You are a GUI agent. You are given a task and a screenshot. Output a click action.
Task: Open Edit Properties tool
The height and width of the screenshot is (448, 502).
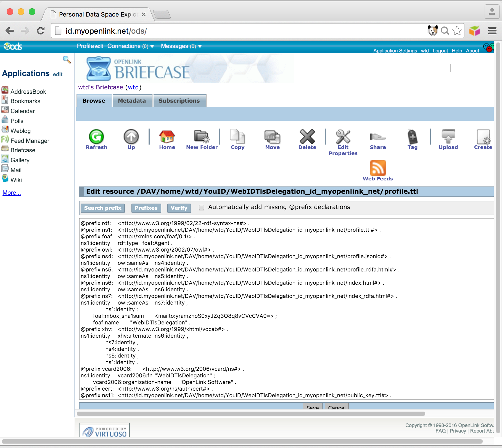pyautogui.click(x=343, y=137)
